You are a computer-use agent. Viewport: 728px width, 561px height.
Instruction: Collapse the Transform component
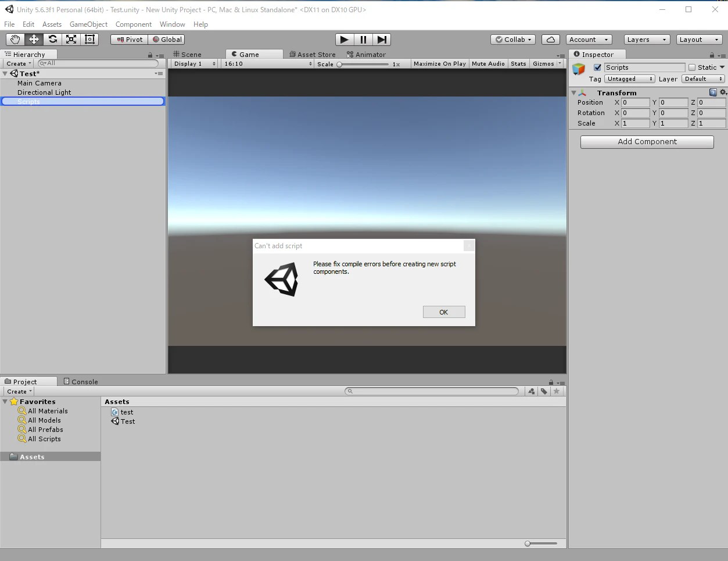573,92
